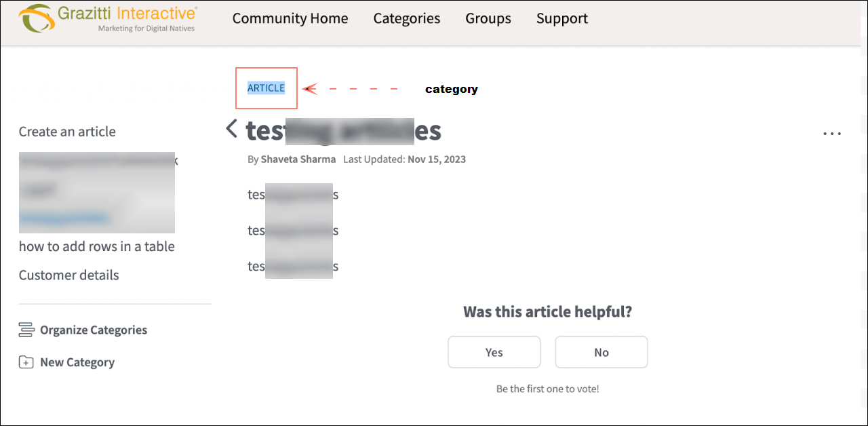Click the New Category text label

[77, 362]
